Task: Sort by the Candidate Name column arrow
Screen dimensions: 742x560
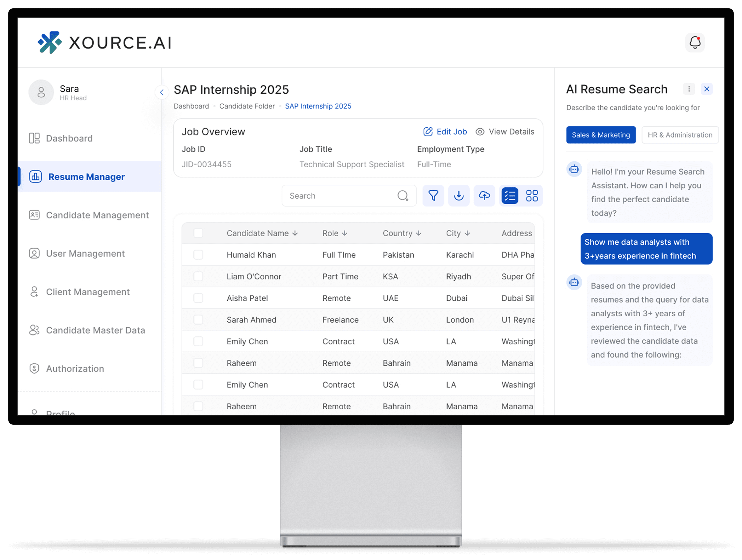Action: (x=295, y=233)
